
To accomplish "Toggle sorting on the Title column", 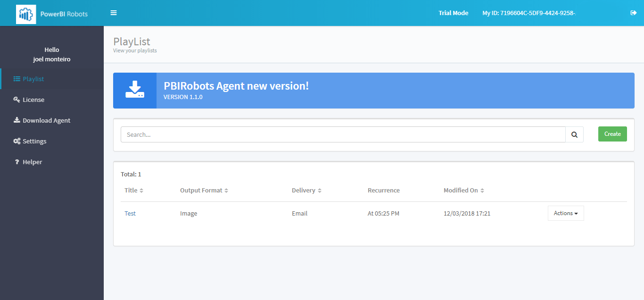I will point(142,190).
